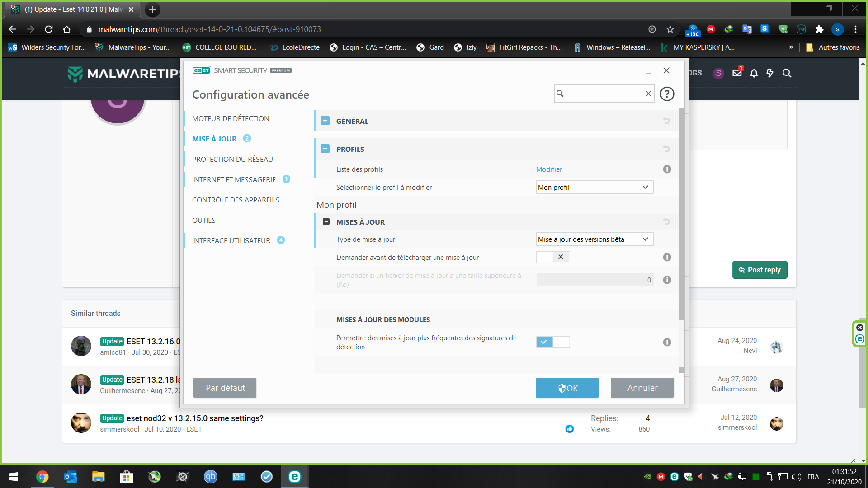Select 'Interface utilisateur' category

tap(231, 240)
